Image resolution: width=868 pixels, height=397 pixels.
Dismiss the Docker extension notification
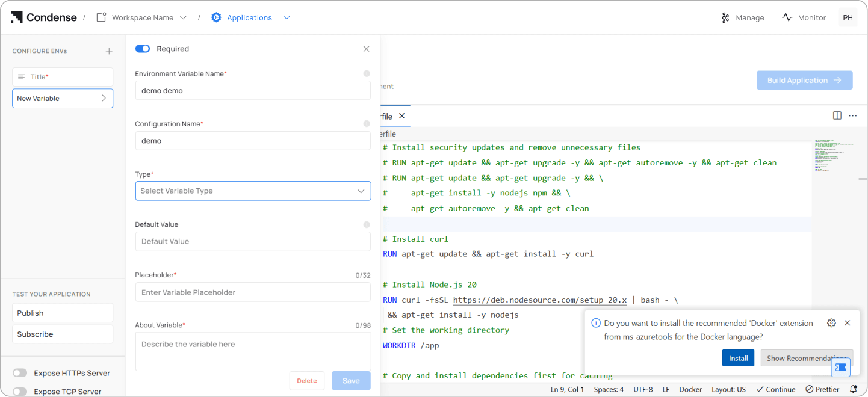tap(847, 323)
